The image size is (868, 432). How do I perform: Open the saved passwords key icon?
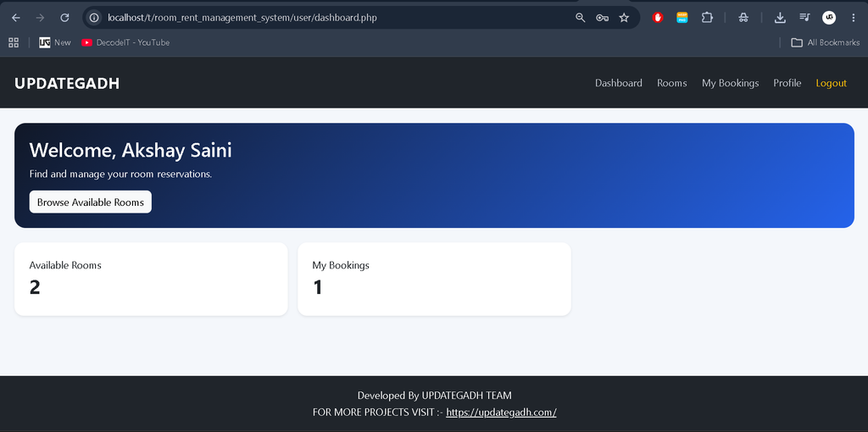pyautogui.click(x=603, y=18)
